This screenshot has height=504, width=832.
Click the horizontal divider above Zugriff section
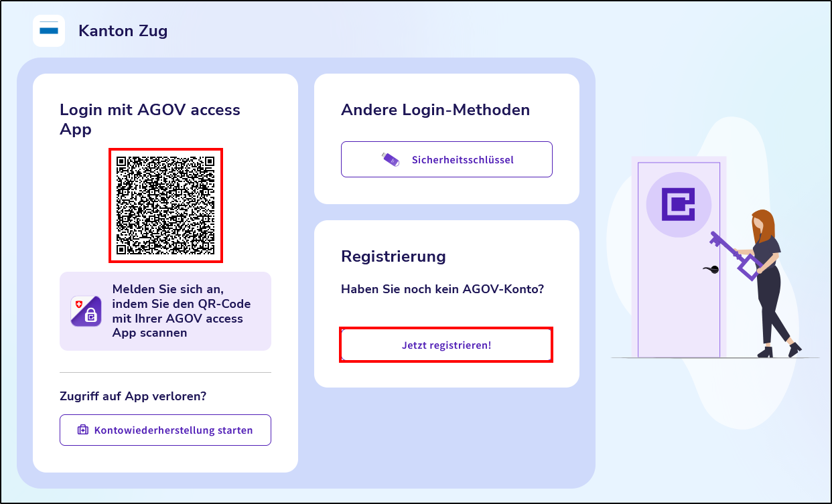click(x=165, y=372)
